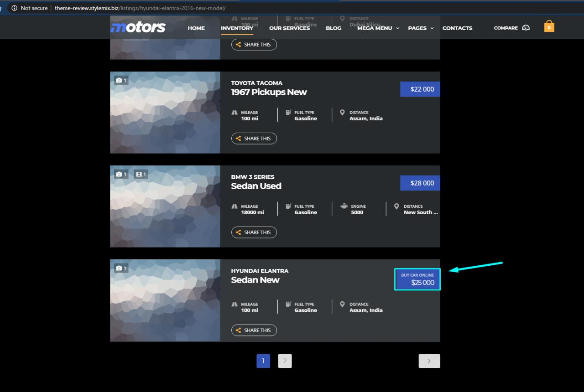584x392 pixels.
Task: Go to next page with arrow button
Action: (x=429, y=361)
